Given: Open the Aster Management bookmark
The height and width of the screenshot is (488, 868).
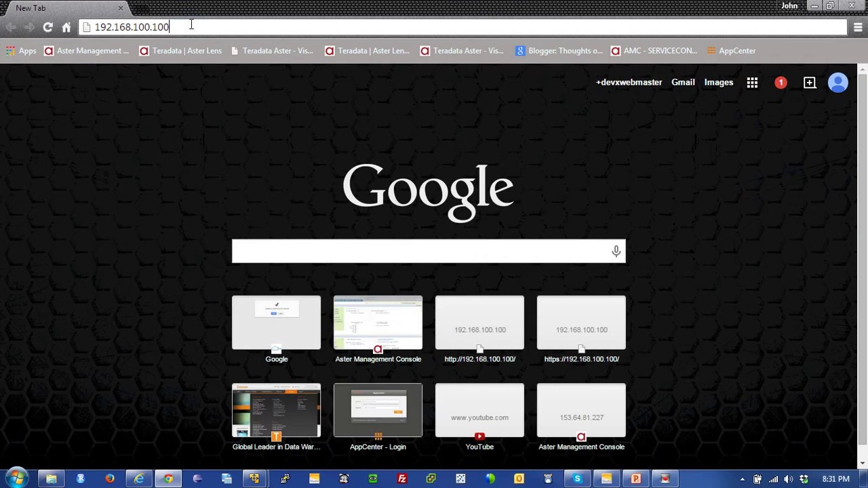Looking at the screenshot, I should click(87, 51).
